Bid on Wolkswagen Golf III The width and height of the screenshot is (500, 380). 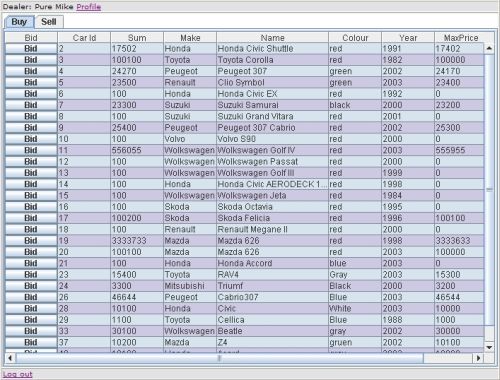click(x=31, y=173)
